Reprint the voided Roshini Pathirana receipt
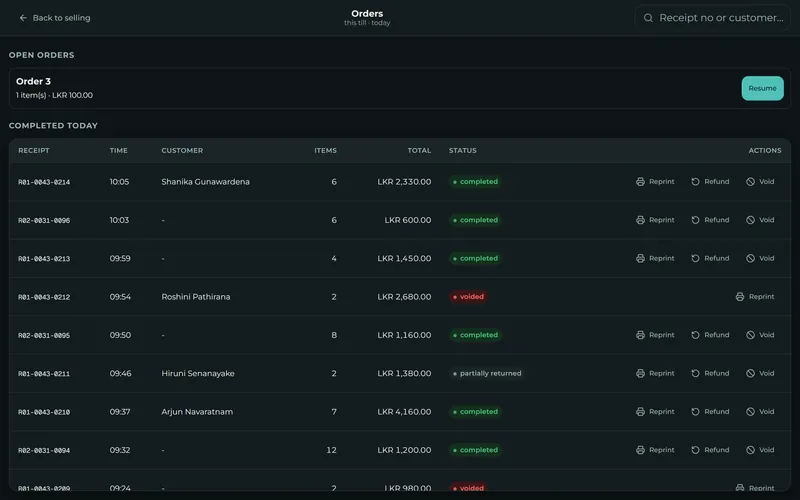The width and height of the screenshot is (800, 500). (x=755, y=296)
